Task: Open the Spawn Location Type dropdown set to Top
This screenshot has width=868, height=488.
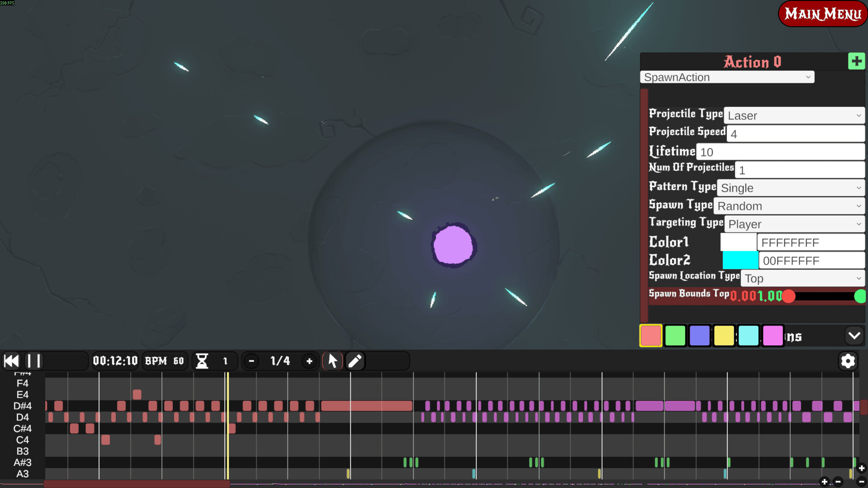Action: pyautogui.click(x=802, y=278)
